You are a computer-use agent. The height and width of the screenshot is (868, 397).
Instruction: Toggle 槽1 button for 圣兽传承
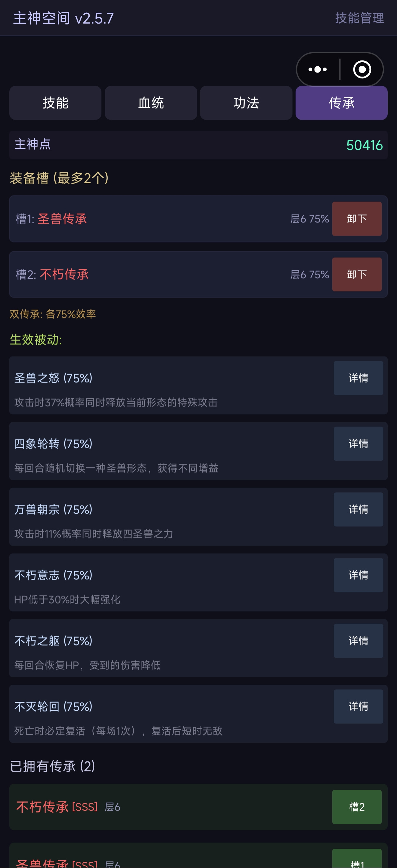(357, 859)
